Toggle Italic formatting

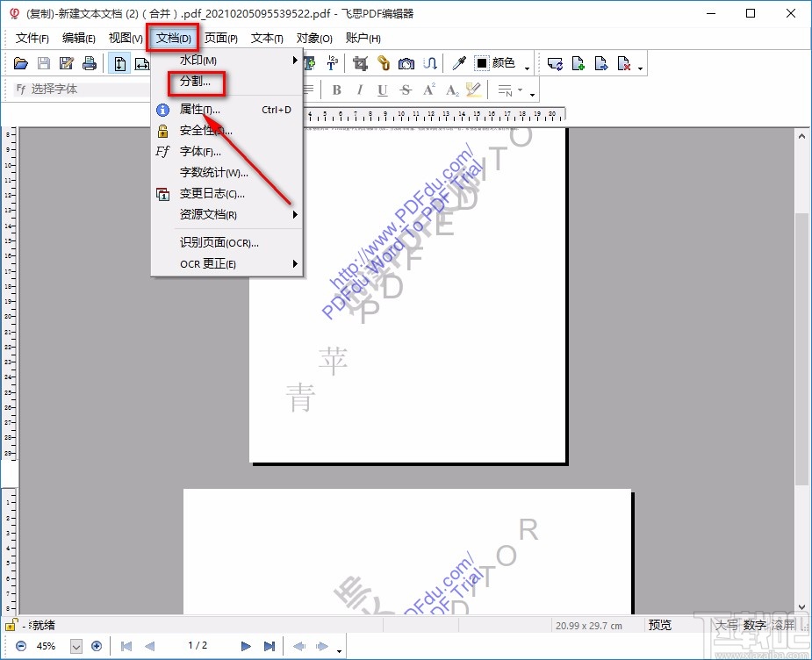tap(359, 90)
